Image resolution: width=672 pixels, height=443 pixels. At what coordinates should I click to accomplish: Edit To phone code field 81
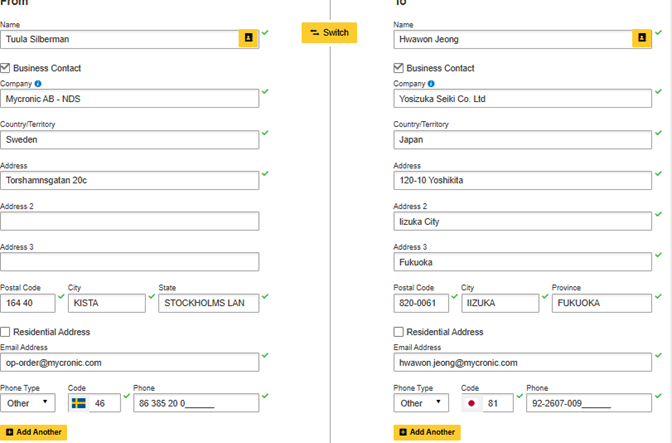(498, 403)
